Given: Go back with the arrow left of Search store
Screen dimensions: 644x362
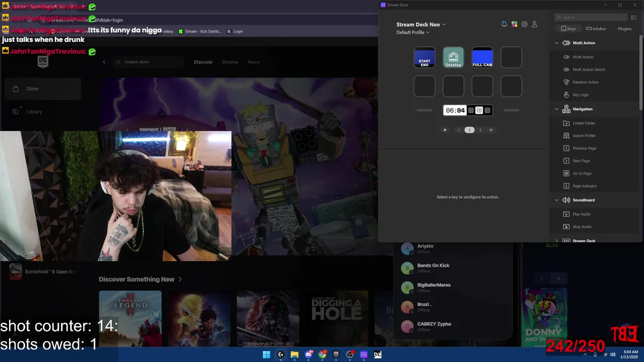Looking at the screenshot, I should point(104,62).
